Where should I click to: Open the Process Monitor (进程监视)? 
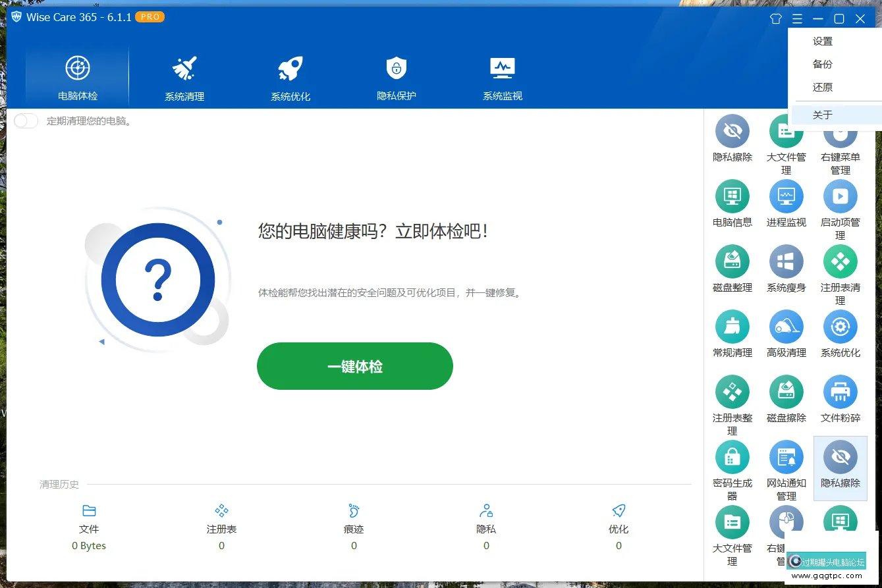[786, 196]
